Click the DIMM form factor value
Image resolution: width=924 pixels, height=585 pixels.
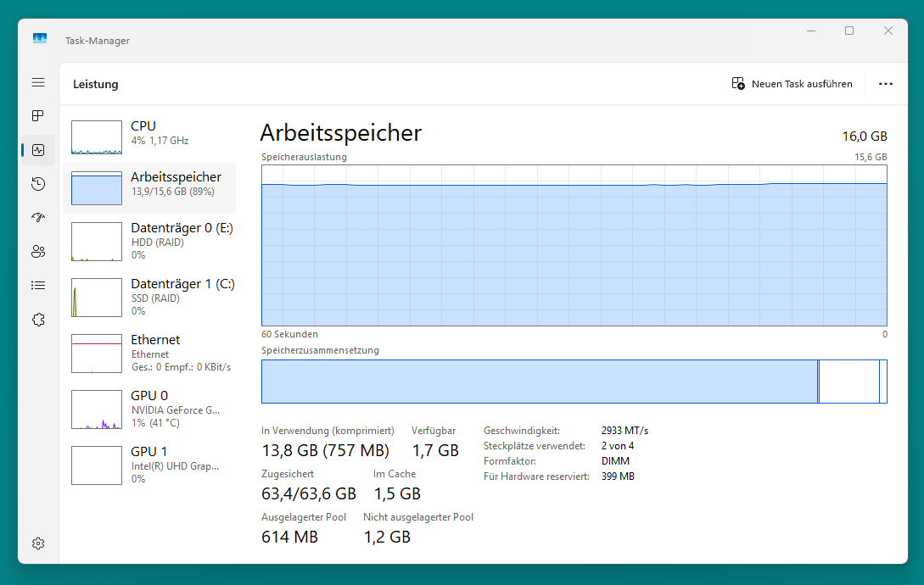[615, 461]
